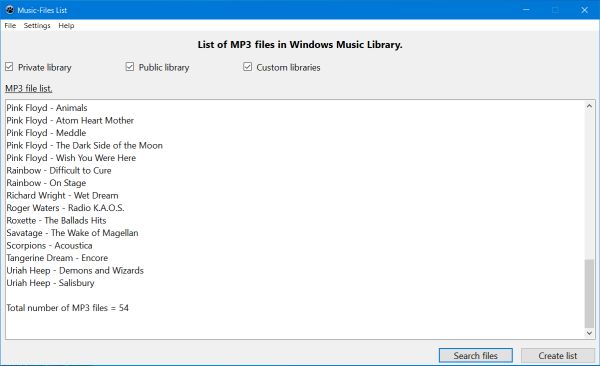Screen dimensions: 600x366
Task: Click the vertical scrollbar thumb of file list
Action: click(x=589, y=293)
